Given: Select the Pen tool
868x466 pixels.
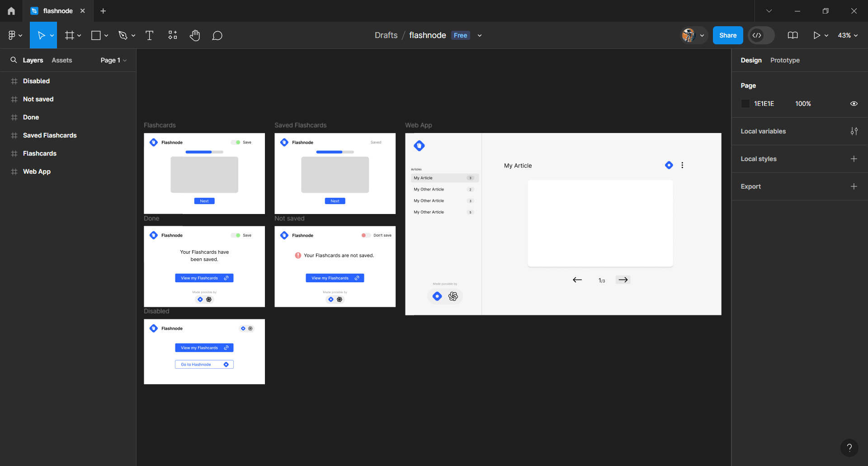Looking at the screenshot, I should 123,35.
